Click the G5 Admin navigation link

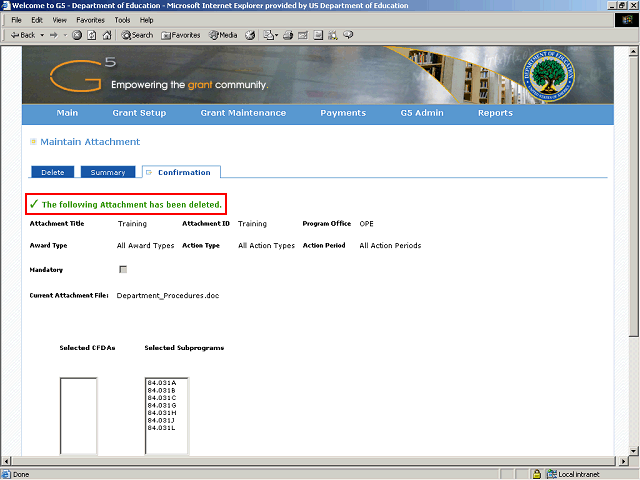pyautogui.click(x=422, y=113)
